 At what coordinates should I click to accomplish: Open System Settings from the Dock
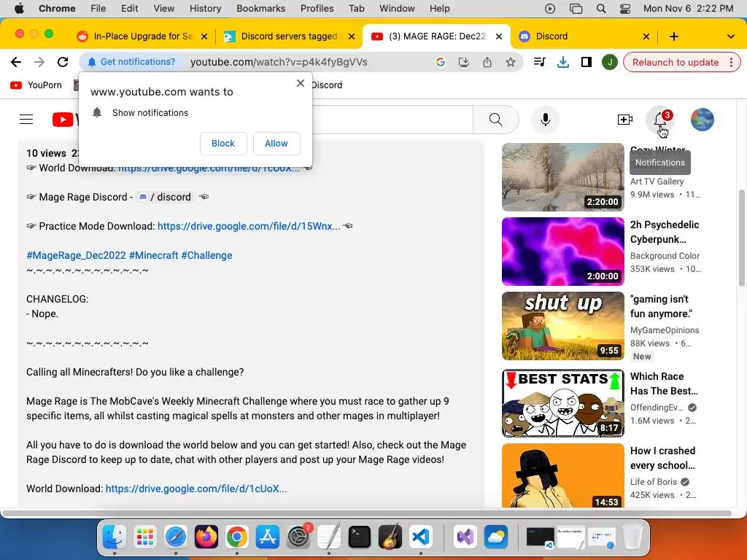pos(298,537)
